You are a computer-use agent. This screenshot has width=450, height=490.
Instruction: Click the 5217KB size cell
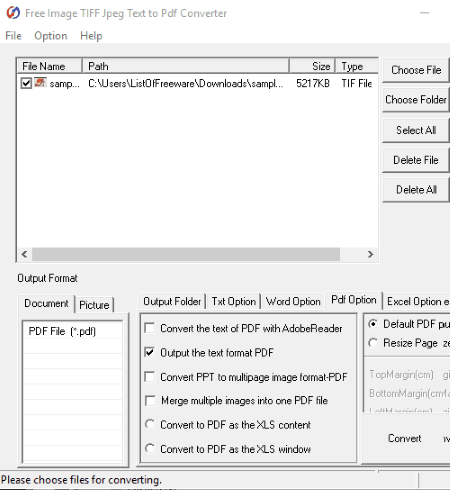point(313,83)
